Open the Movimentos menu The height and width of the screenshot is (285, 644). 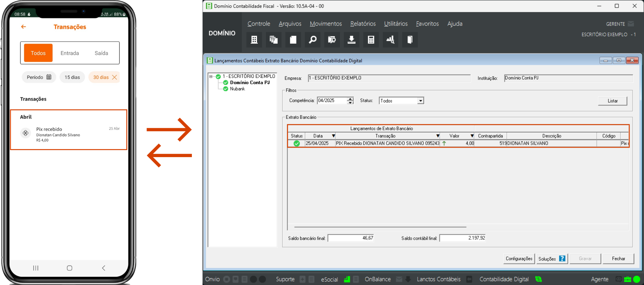coord(326,24)
